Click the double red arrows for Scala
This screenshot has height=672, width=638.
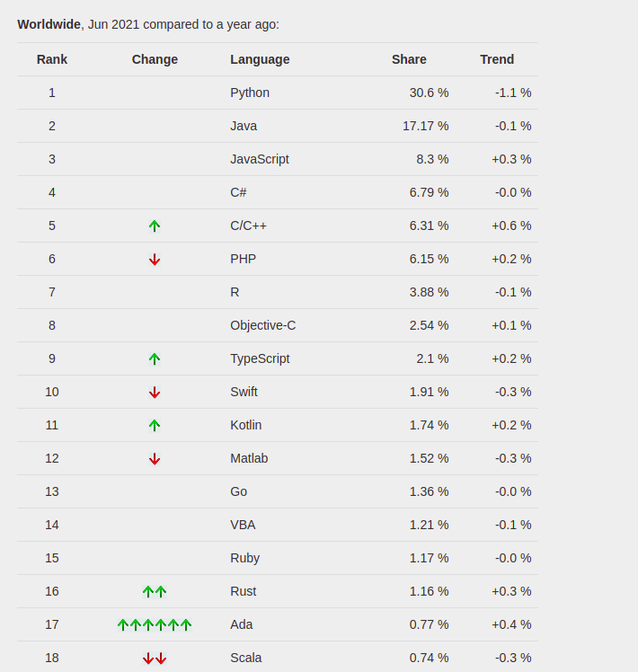[155, 658]
